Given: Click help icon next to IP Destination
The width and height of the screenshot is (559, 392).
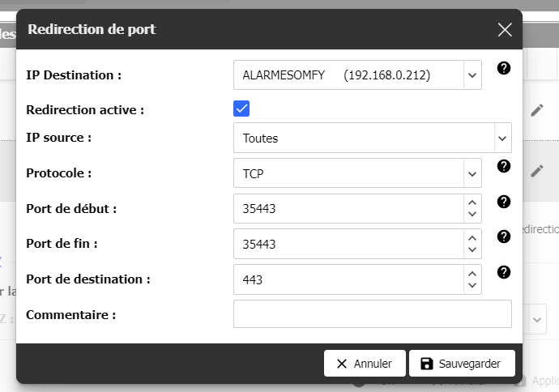Looking at the screenshot, I should 503,68.
